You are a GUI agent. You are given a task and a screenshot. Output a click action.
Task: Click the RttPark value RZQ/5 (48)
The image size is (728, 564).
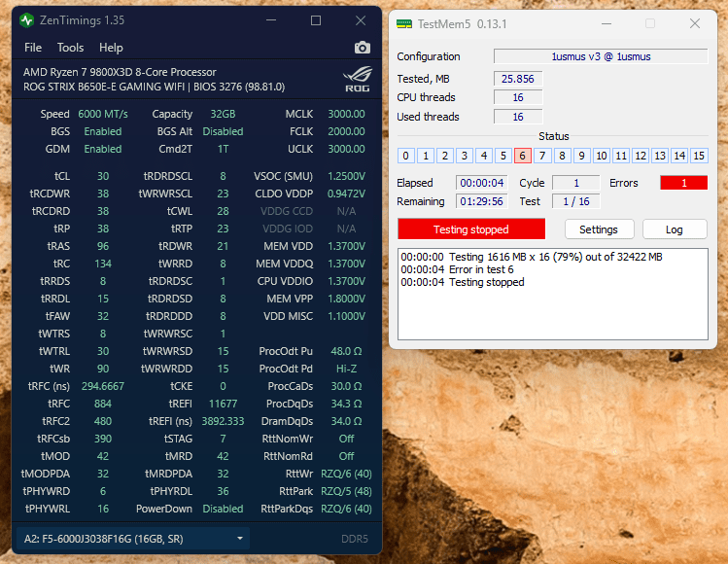pyautogui.click(x=346, y=491)
